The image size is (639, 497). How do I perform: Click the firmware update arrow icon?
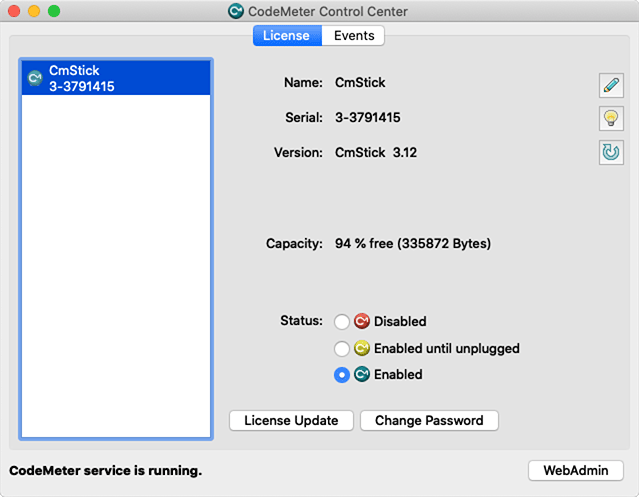[x=611, y=152]
